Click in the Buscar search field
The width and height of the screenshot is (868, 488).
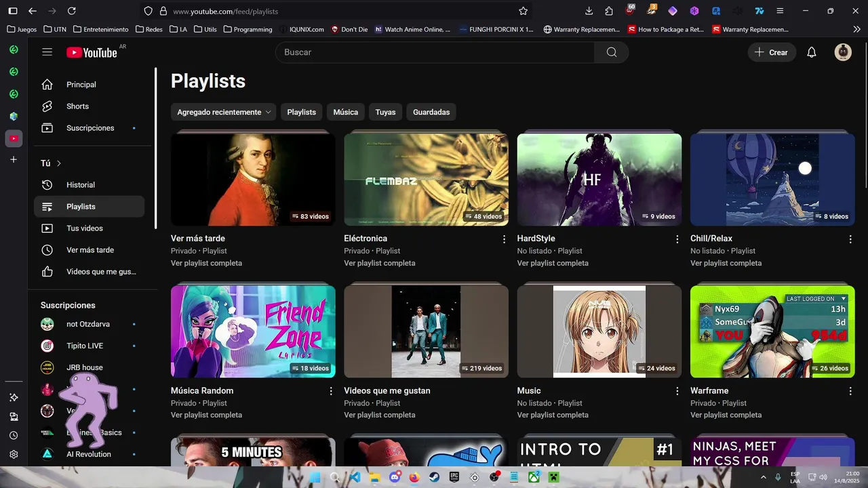(x=435, y=52)
